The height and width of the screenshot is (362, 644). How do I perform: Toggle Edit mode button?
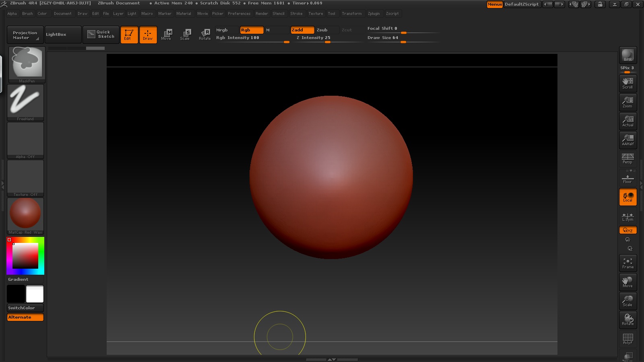tap(129, 35)
